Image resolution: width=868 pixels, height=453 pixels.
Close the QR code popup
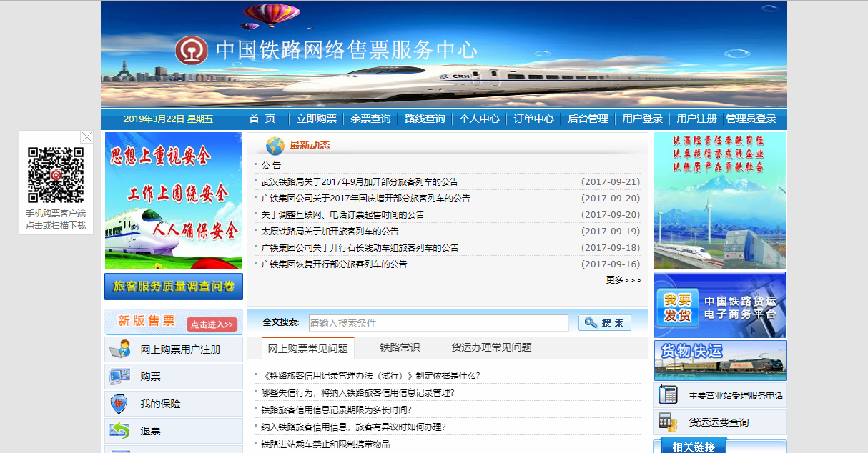[x=87, y=136]
